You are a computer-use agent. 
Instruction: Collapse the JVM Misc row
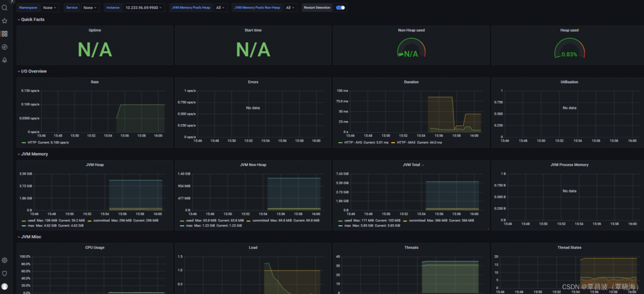(x=30, y=237)
